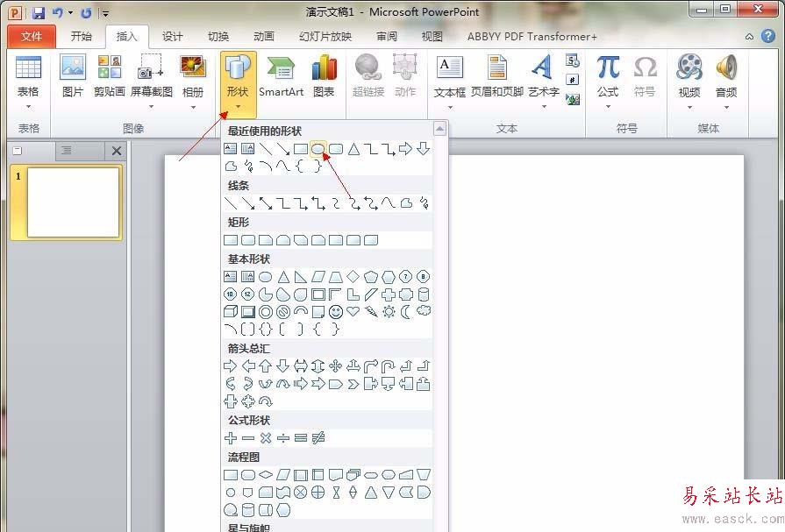The width and height of the screenshot is (785, 532).
Task: Switch to the 审阅 review tab
Action: pos(387,37)
